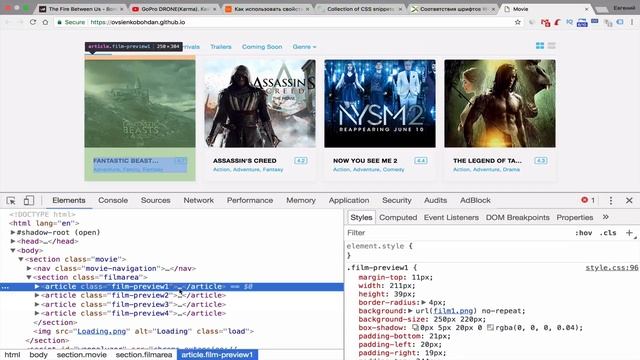Switch to Event Listeners tab

click(451, 218)
